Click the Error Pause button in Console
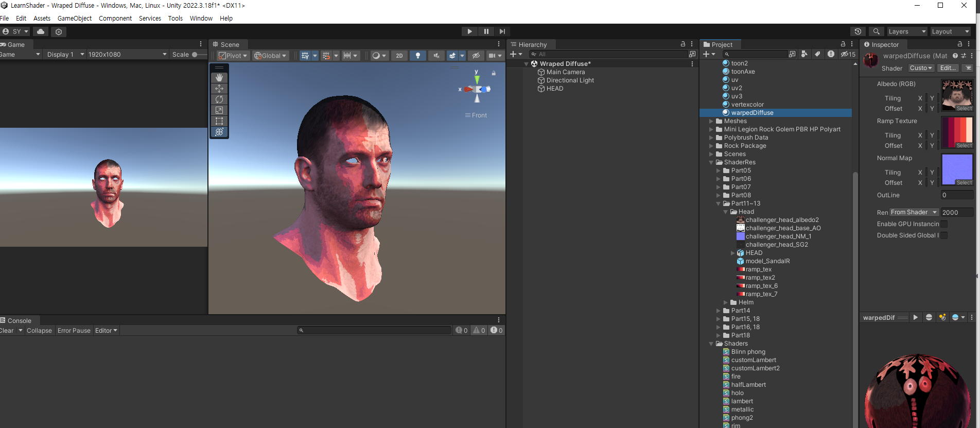980x428 pixels. 74,331
